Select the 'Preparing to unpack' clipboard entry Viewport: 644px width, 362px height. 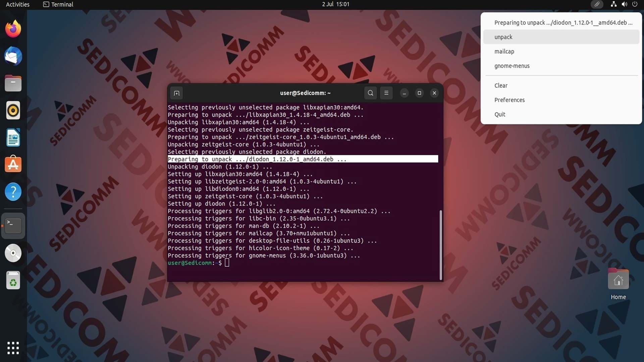click(561, 22)
